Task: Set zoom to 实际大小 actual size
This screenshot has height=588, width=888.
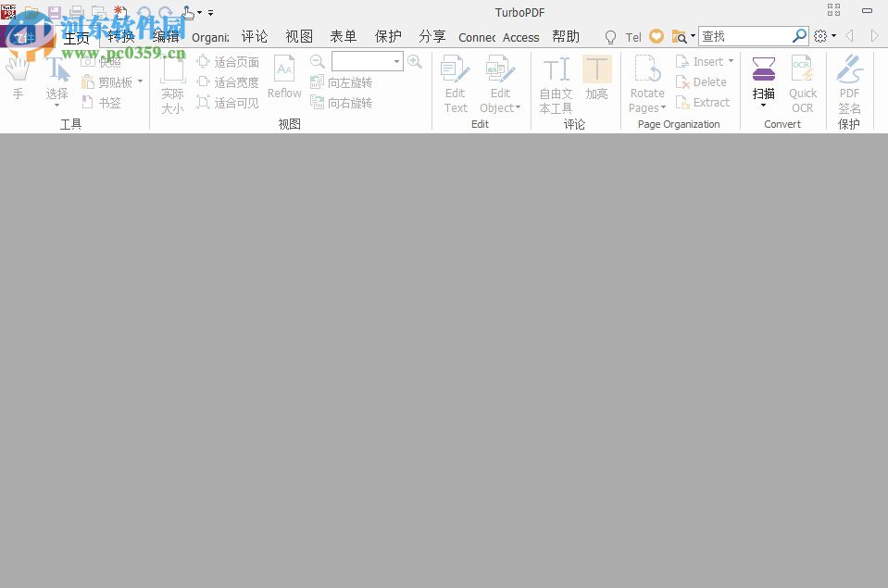Action: [172, 81]
